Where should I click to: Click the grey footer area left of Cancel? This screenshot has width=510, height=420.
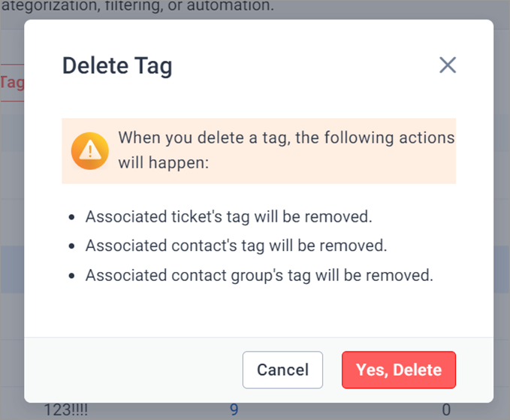[134, 370]
